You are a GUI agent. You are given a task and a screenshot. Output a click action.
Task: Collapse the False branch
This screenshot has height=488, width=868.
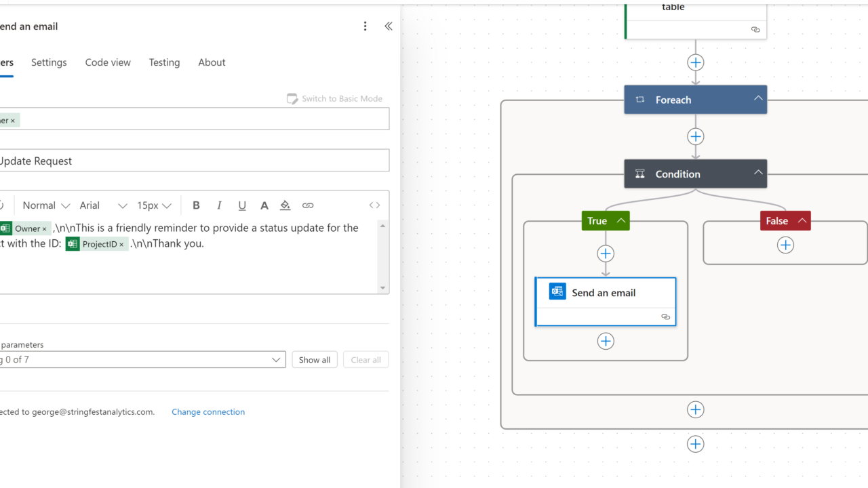tap(802, 221)
